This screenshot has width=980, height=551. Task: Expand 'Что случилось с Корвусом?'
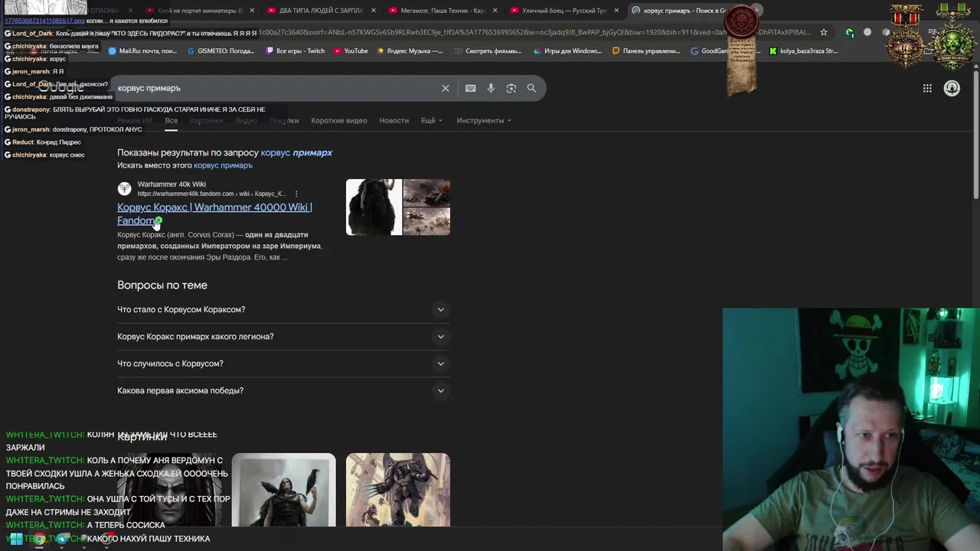pos(283,364)
